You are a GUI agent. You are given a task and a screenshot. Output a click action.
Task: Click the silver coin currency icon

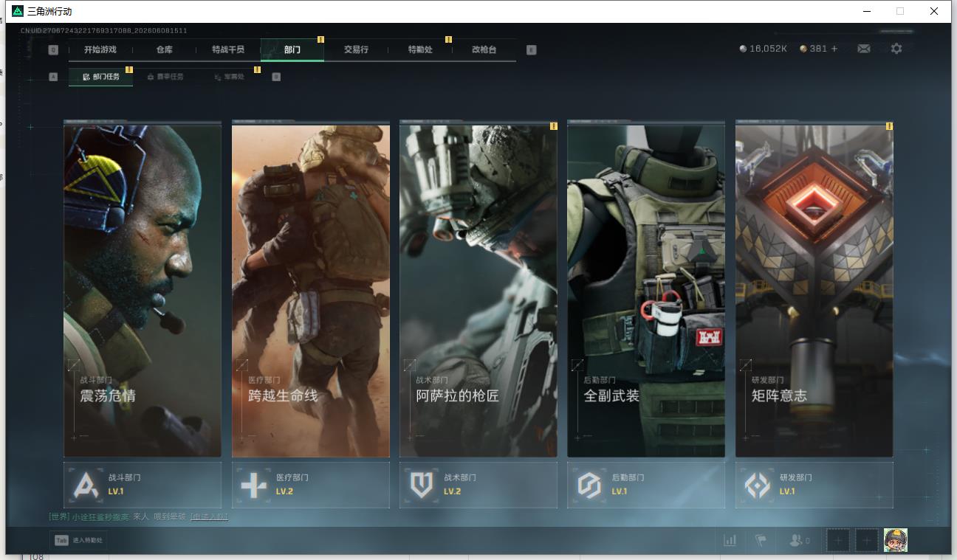coord(743,49)
